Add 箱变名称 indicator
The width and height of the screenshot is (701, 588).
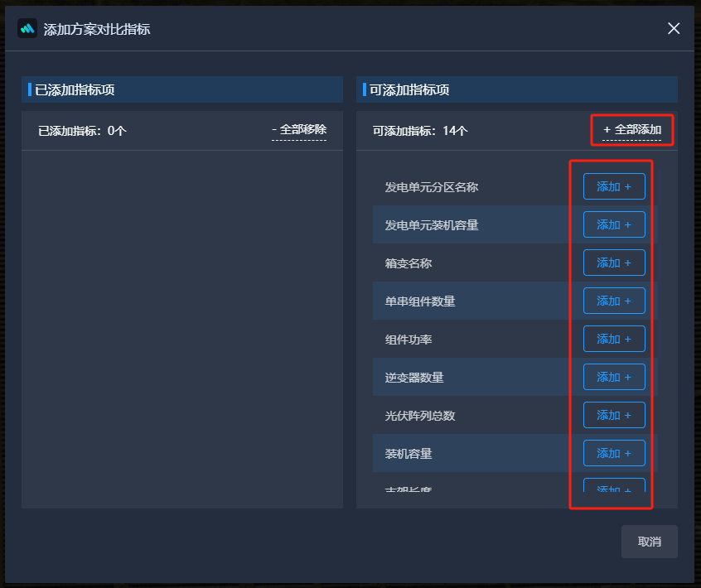(x=614, y=263)
